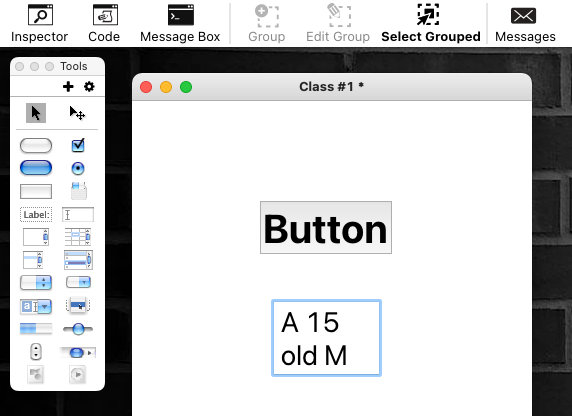
Task: Choose the pulldown menu control
Action: pos(78,282)
